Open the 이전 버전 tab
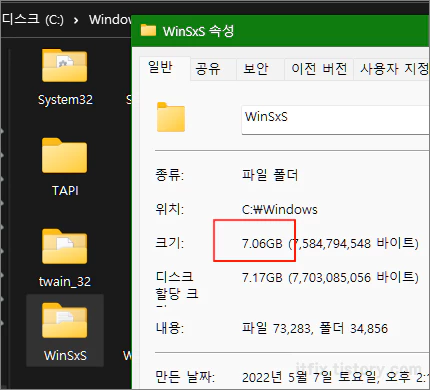 click(319, 69)
